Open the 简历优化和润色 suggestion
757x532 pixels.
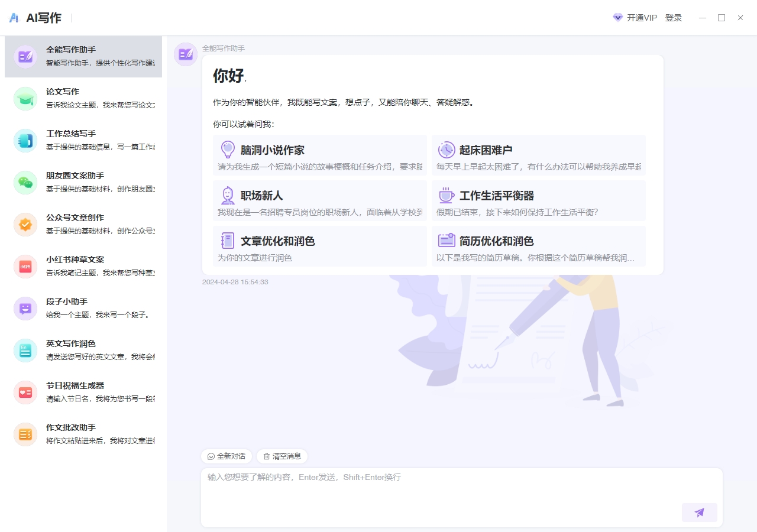538,246
